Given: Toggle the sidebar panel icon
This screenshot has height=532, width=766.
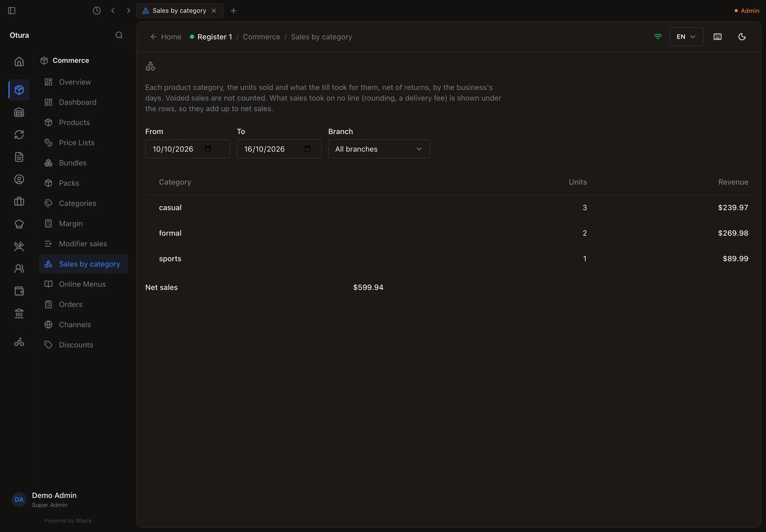Looking at the screenshot, I should (x=12, y=11).
